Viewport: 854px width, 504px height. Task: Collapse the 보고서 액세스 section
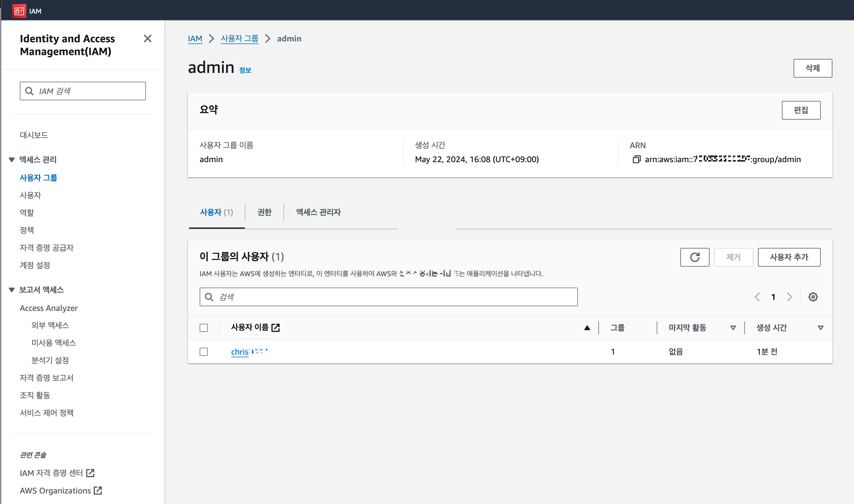[12, 290]
